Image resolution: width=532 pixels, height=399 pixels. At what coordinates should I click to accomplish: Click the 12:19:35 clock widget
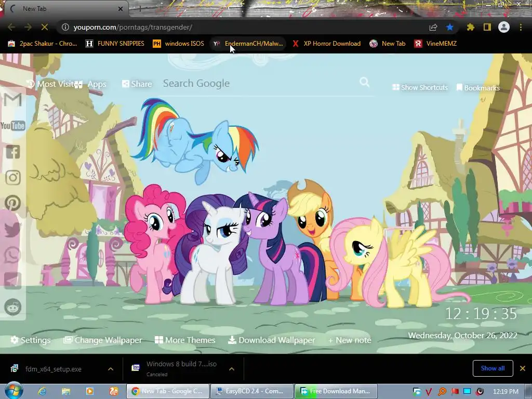[481, 314]
